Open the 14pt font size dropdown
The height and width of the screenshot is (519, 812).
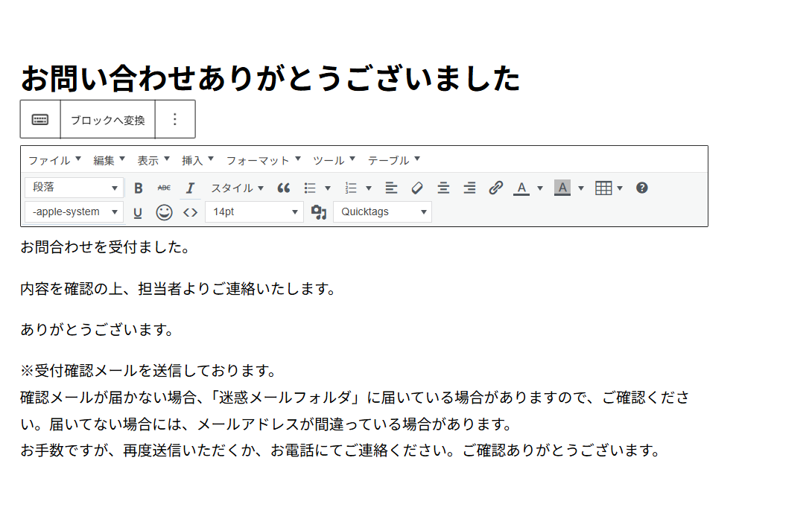(x=254, y=212)
